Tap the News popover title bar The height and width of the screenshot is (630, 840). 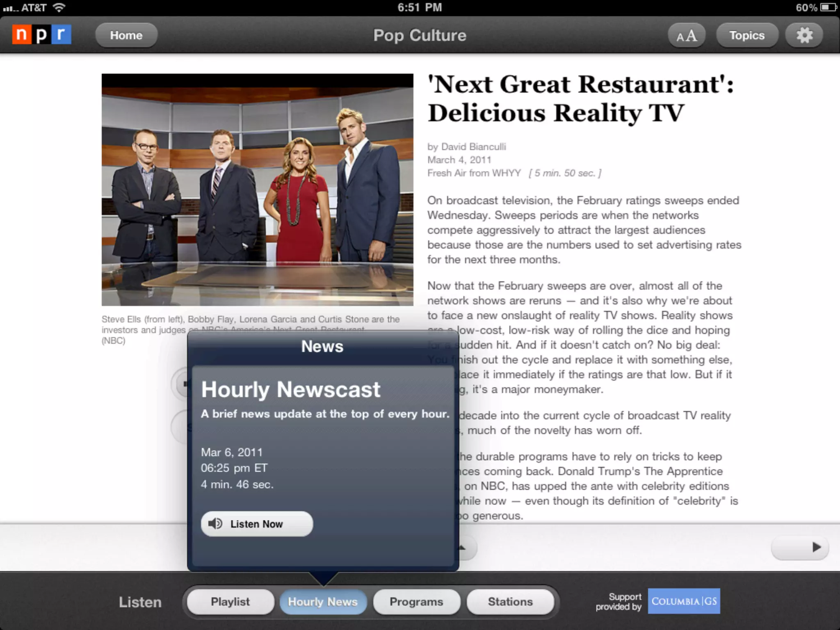coord(322,347)
